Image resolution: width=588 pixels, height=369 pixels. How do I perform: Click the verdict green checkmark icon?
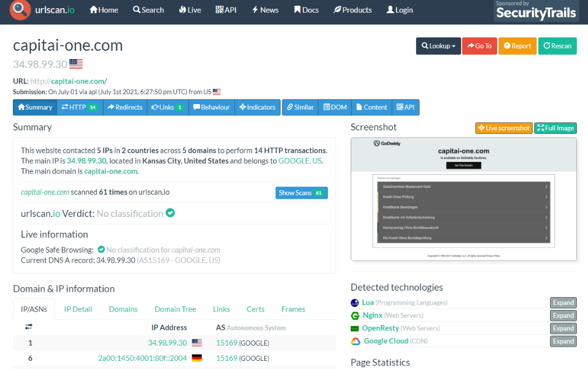pyautogui.click(x=170, y=213)
